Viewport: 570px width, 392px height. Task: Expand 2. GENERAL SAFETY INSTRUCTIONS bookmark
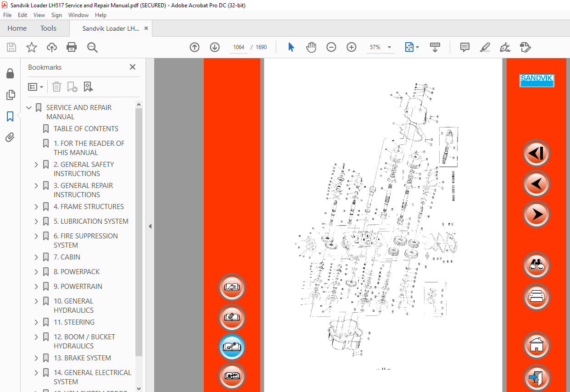click(x=37, y=165)
